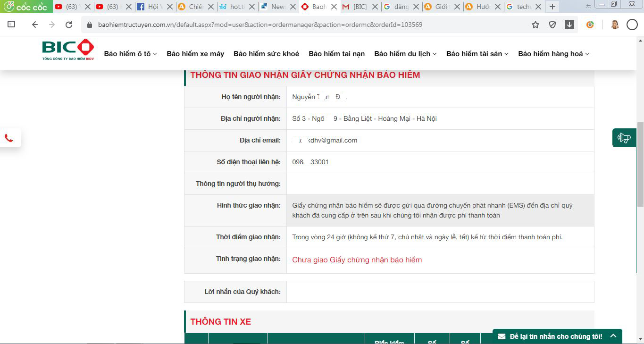Click the download icon in browser toolbar

pyautogui.click(x=569, y=25)
